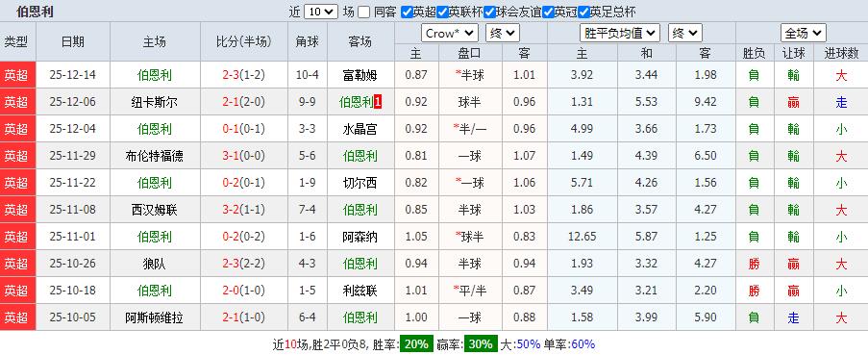Image resolution: width=868 pixels, height=355 pixels.
Task: Click the 利兹联 team link
Action: pos(360,291)
